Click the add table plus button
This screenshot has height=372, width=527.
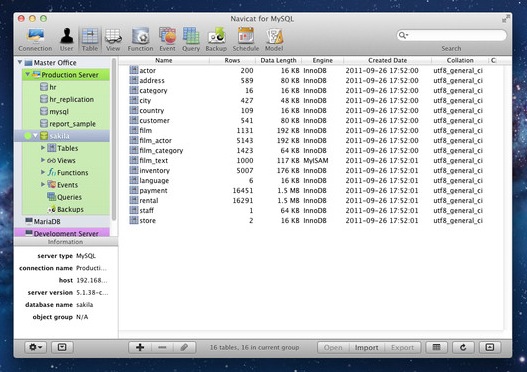140,347
